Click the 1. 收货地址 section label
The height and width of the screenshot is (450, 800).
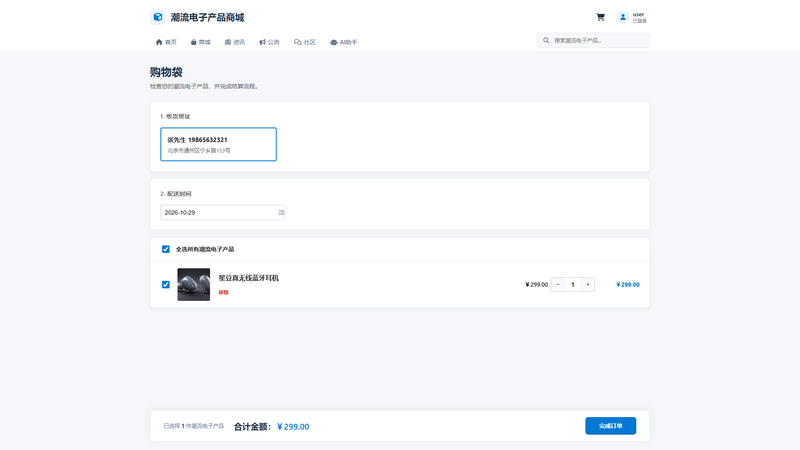click(175, 116)
